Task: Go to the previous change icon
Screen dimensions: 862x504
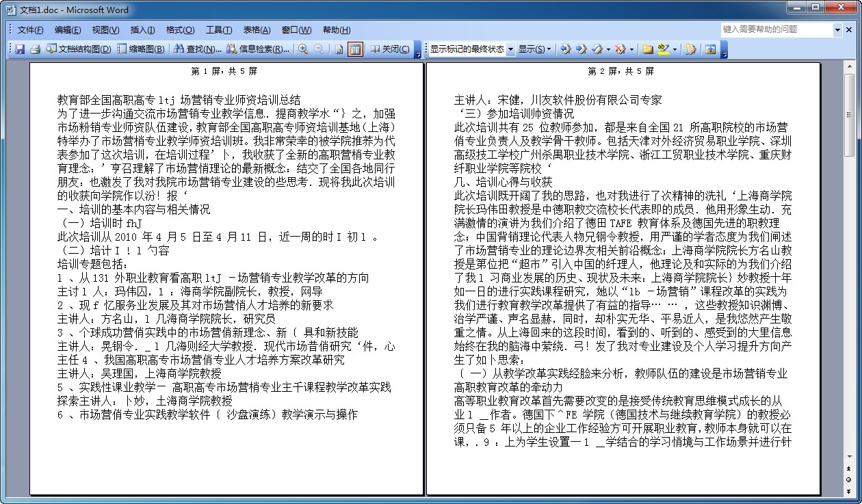Action: click(x=565, y=49)
